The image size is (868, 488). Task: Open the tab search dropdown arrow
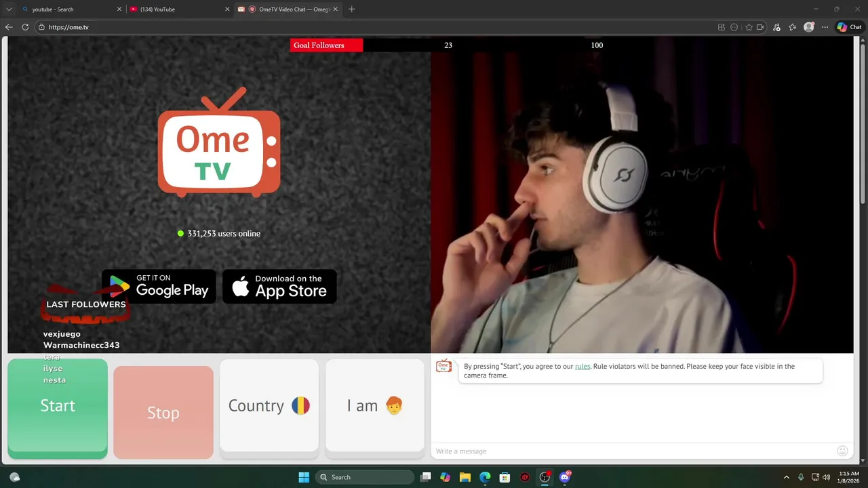pyautogui.click(x=9, y=9)
